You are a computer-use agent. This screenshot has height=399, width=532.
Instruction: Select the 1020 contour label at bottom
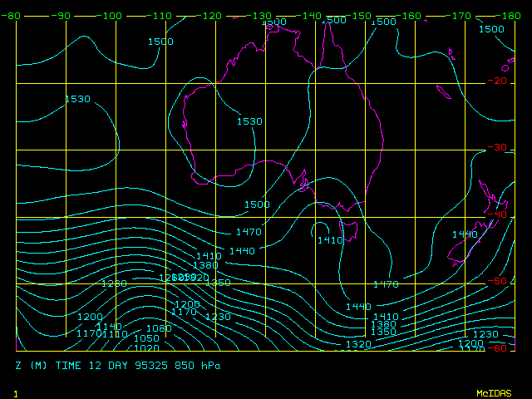[x=146, y=348]
